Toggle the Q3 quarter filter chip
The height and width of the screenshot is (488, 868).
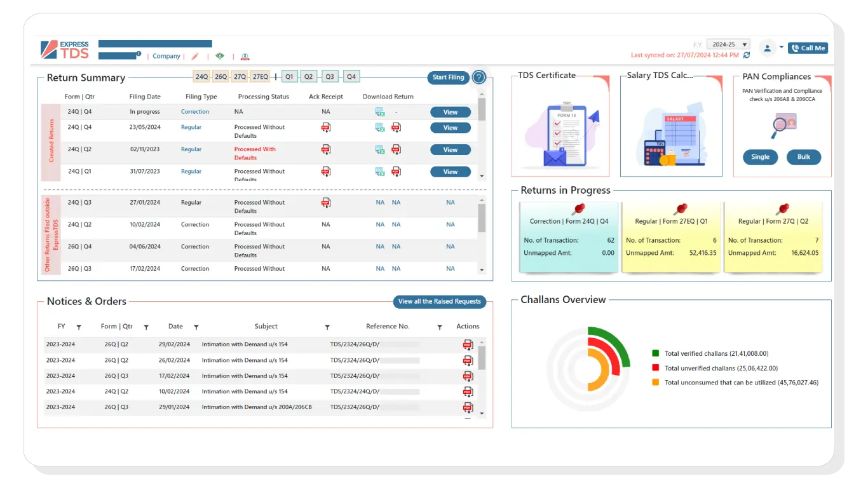(330, 77)
